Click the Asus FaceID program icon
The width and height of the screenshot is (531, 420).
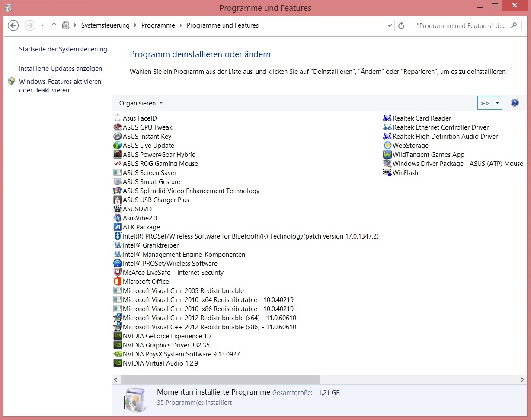[118, 118]
